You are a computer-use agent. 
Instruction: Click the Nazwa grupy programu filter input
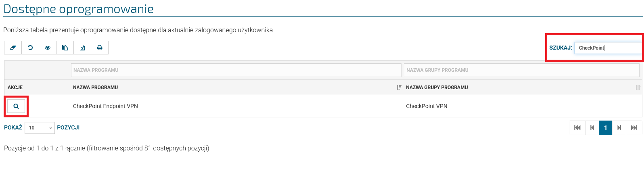[521, 70]
